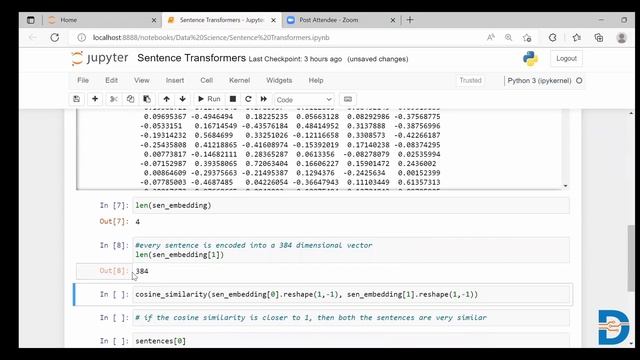The width and height of the screenshot is (640, 360).
Task: Click the len(sen_embedding[1]) code cell
Action: pyautogui.click(x=351, y=250)
